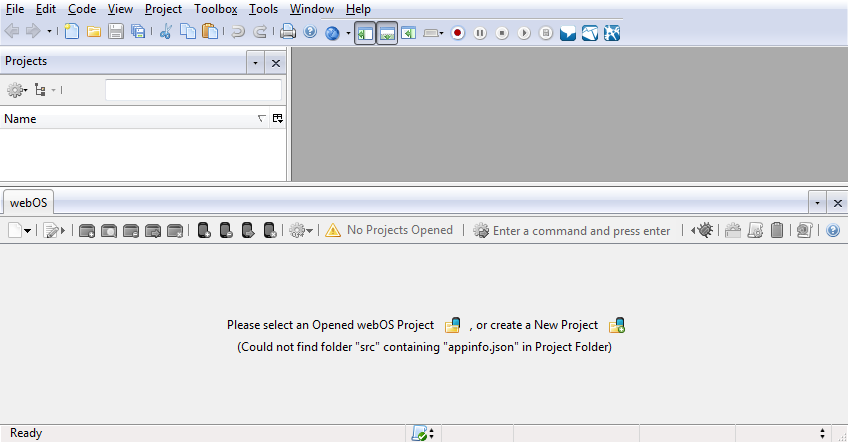The height and width of the screenshot is (443, 848).
Task: Open the dropdown next to the globe icon
Action: point(348,33)
